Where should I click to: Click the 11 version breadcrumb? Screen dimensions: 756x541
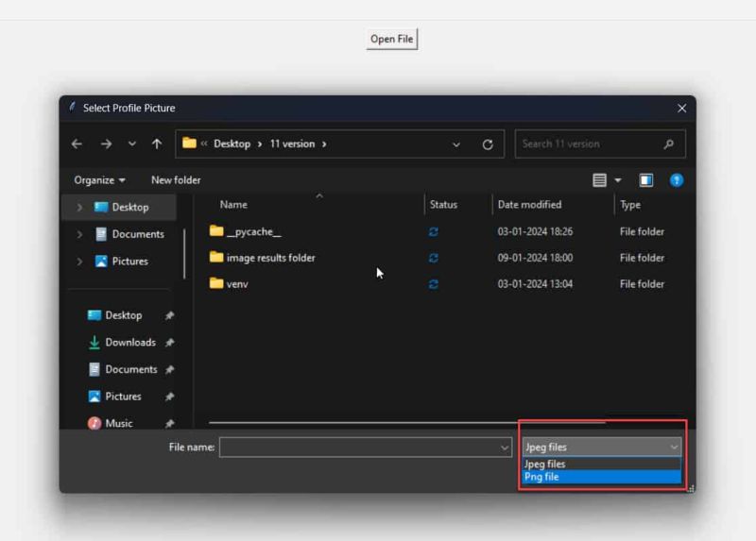[x=292, y=144]
